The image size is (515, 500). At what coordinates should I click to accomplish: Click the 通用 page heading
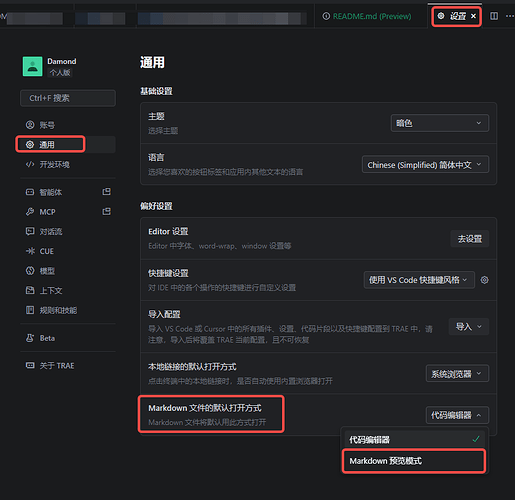152,62
